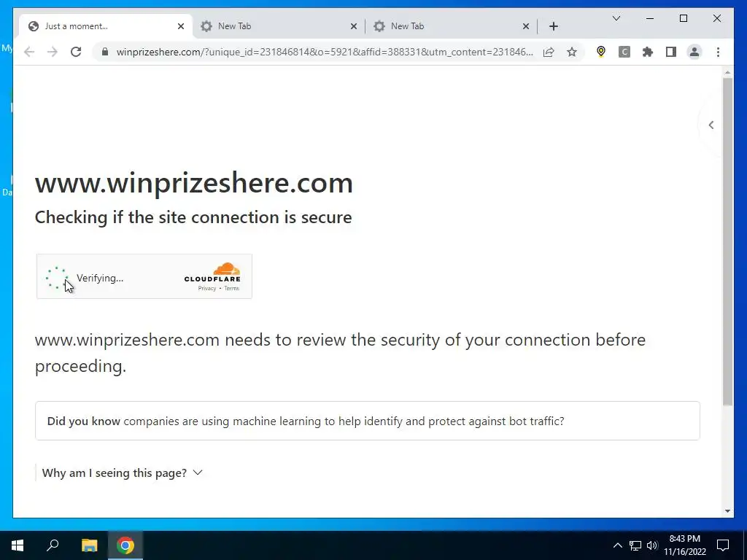Bookmark this tab with the star icon

click(572, 52)
